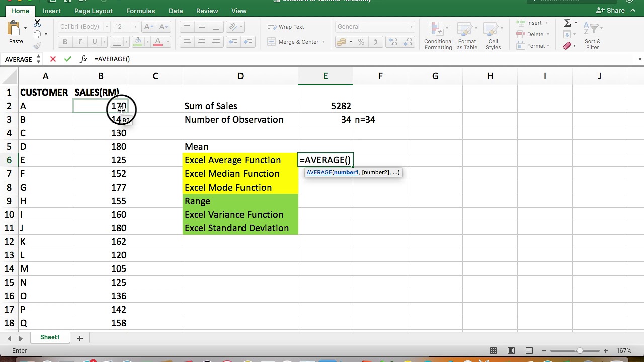Click the Orientation text angle icon
This screenshot has height=362, width=644.
click(x=232, y=27)
